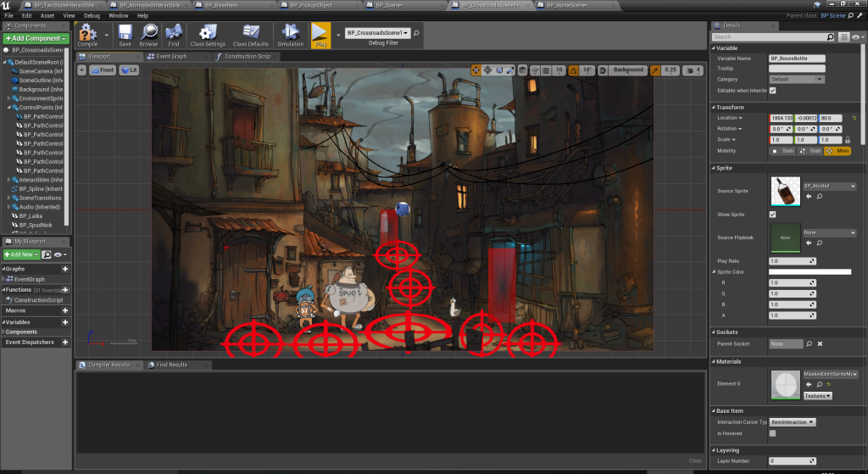Browse to SP_Alcohol asset with magnifier icon
Viewport: 868px width, 474px height.
(820, 196)
